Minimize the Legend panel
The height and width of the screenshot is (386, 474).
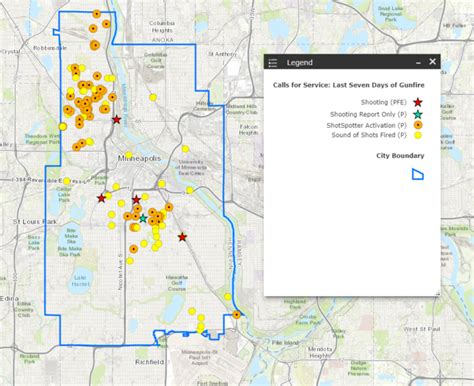[x=418, y=63]
